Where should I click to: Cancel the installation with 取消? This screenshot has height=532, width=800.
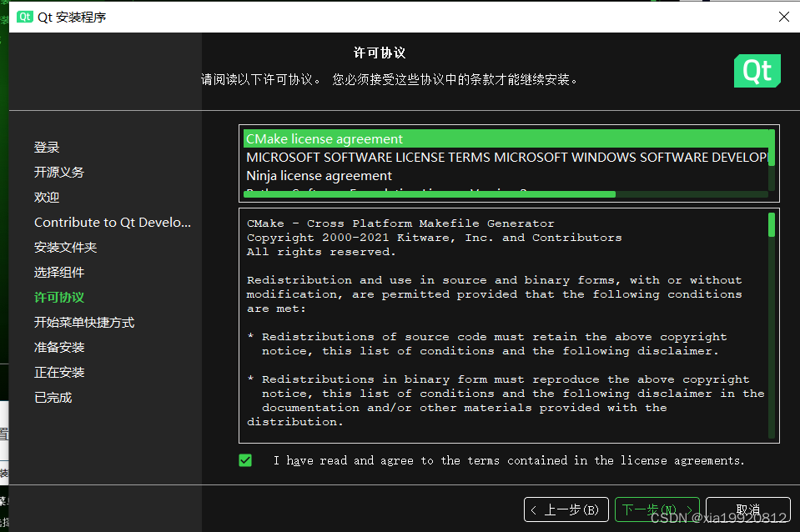click(x=748, y=509)
